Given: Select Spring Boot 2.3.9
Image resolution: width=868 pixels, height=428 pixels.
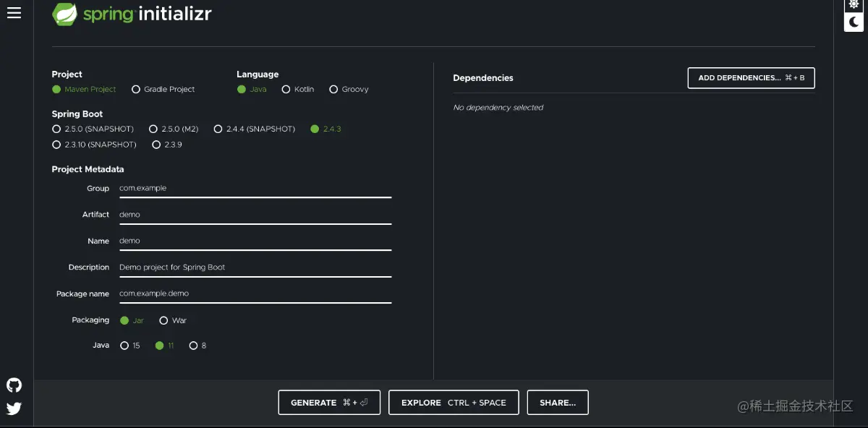Looking at the screenshot, I should [167, 145].
